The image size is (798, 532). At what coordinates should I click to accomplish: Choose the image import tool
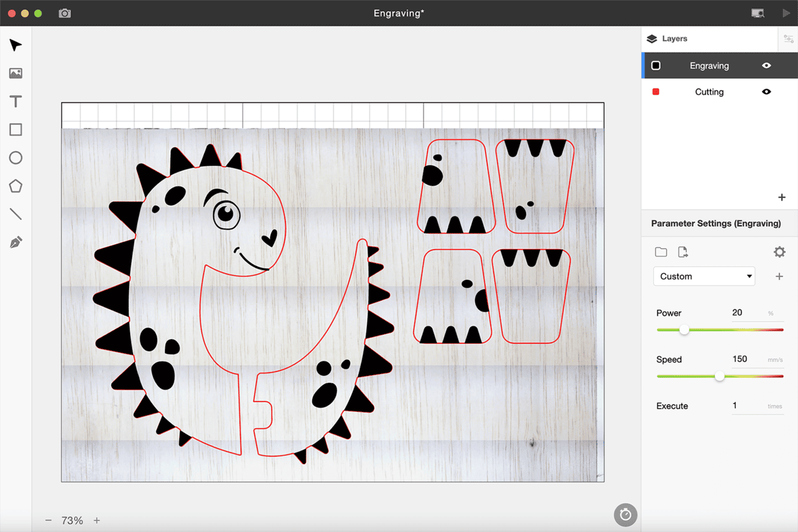click(16, 74)
